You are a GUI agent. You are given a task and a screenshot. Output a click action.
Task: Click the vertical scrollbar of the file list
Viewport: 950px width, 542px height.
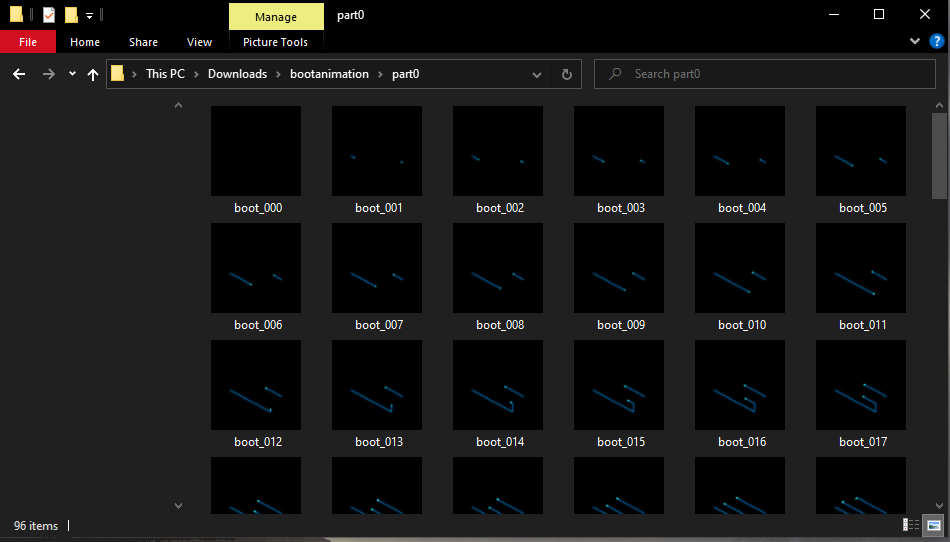[939, 300]
